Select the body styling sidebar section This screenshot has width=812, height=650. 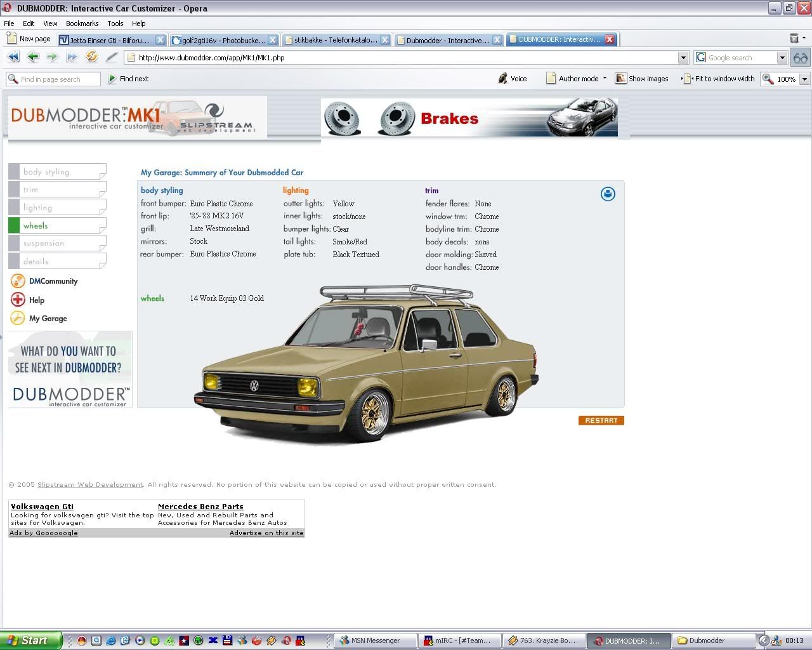[x=57, y=171]
